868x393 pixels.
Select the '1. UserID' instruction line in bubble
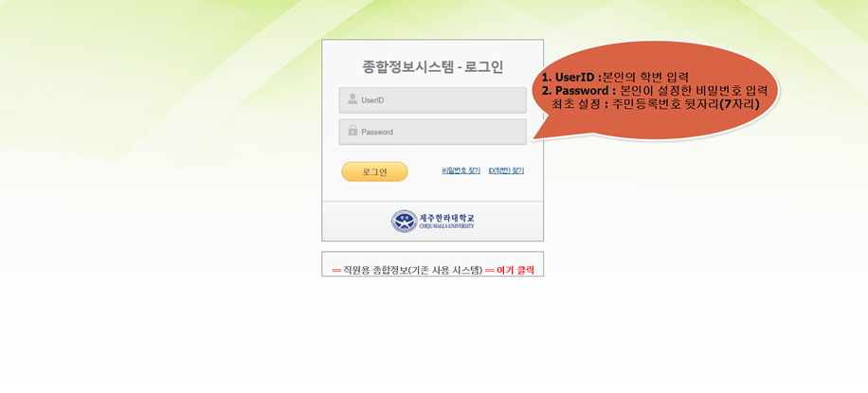click(614, 77)
